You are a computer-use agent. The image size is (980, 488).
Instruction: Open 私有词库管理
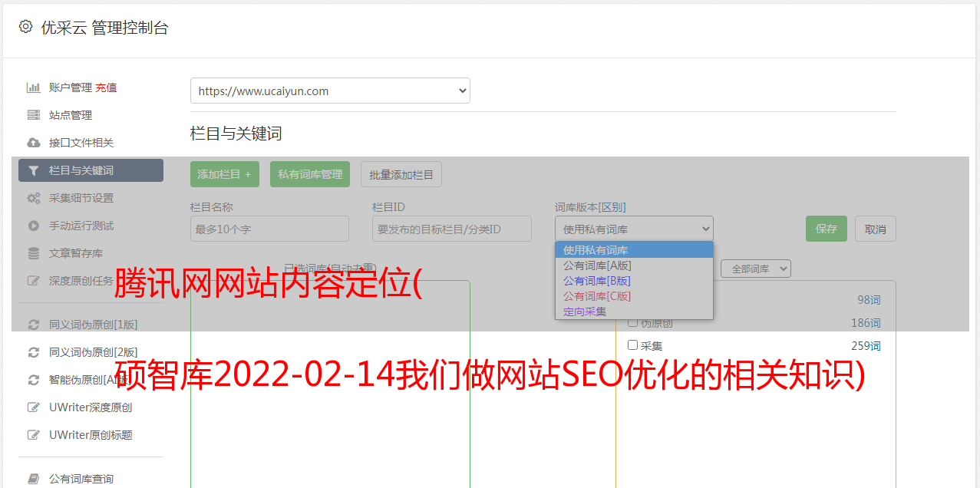[310, 174]
